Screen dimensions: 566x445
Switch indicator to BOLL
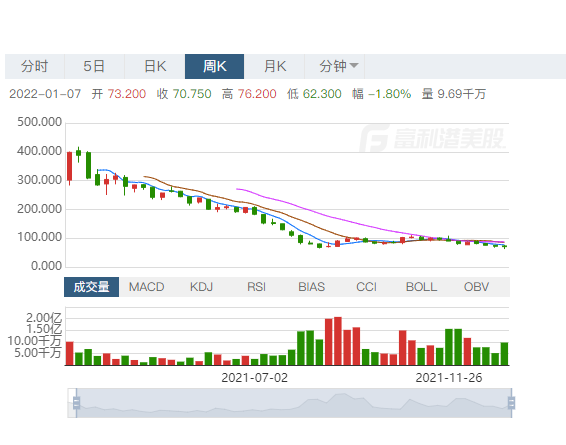click(x=421, y=287)
